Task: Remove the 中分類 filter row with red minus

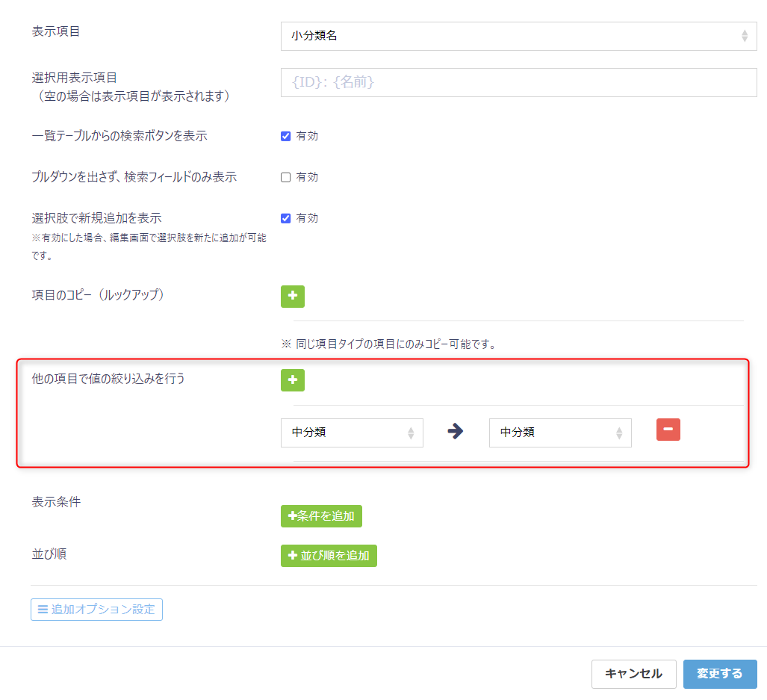Action: (668, 430)
